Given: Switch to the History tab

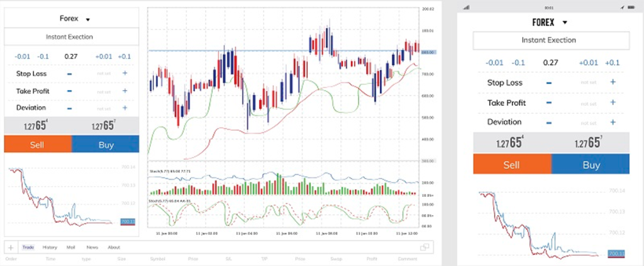Looking at the screenshot, I should (50, 248).
